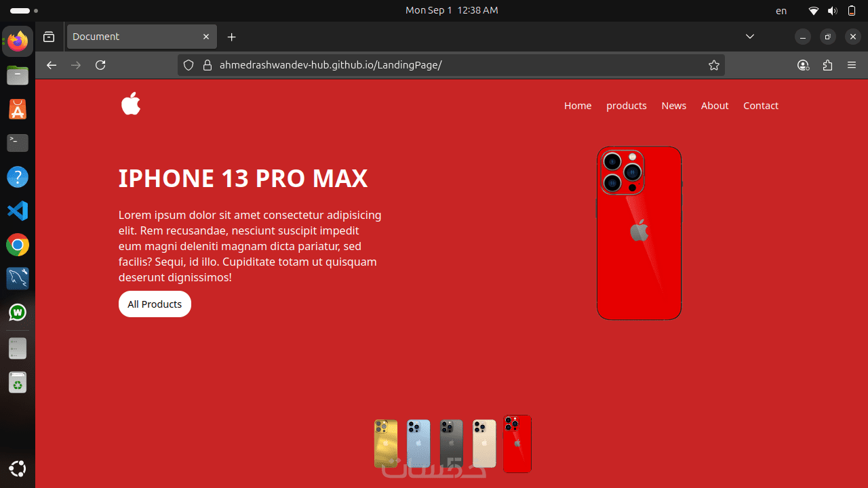Screen dimensions: 868x488
Task: Open the Wi-Fi system tray icon
Action: click(814, 11)
